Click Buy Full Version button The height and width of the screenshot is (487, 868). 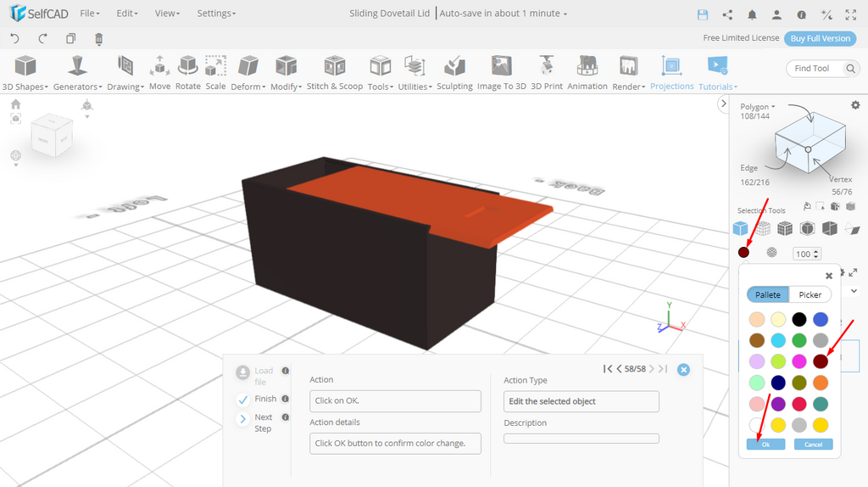820,38
